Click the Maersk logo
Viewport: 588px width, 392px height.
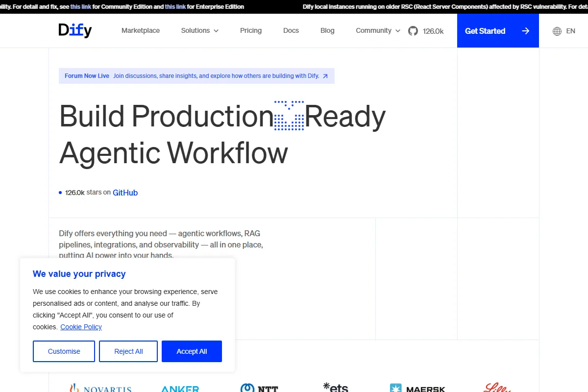point(417,388)
